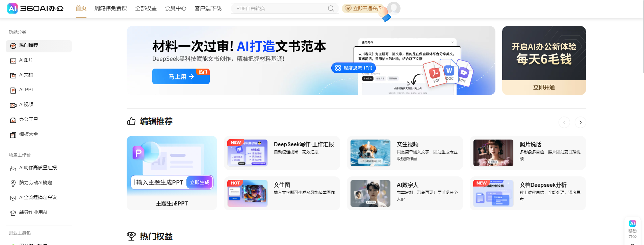This screenshot has width=644, height=245.
Task: Click the 编辑推荐 thumbs-up icon
Action: pyautogui.click(x=131, y=121)
